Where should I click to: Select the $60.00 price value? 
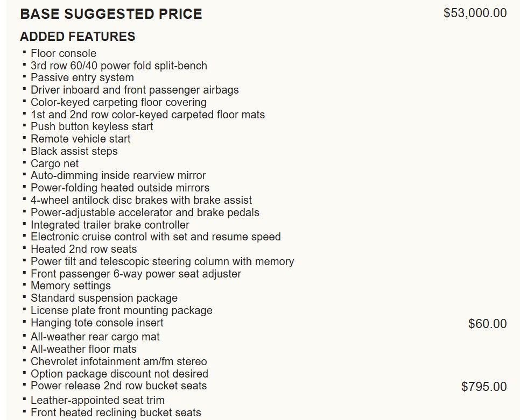click(x=487, y=324)
